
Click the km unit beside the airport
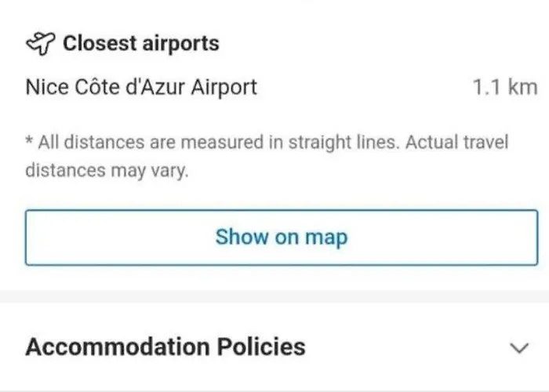(523, 87)
